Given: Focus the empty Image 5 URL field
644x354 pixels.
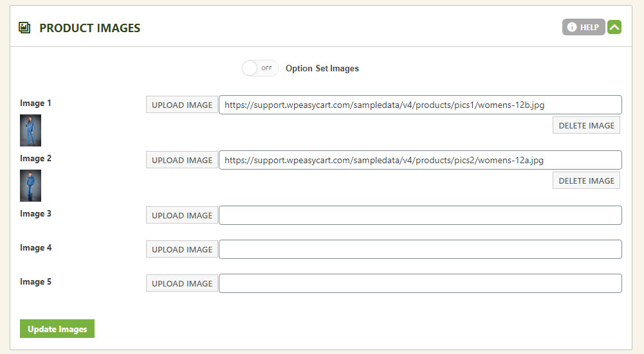Looking at the screenshot, I should [x=420, y=283].
